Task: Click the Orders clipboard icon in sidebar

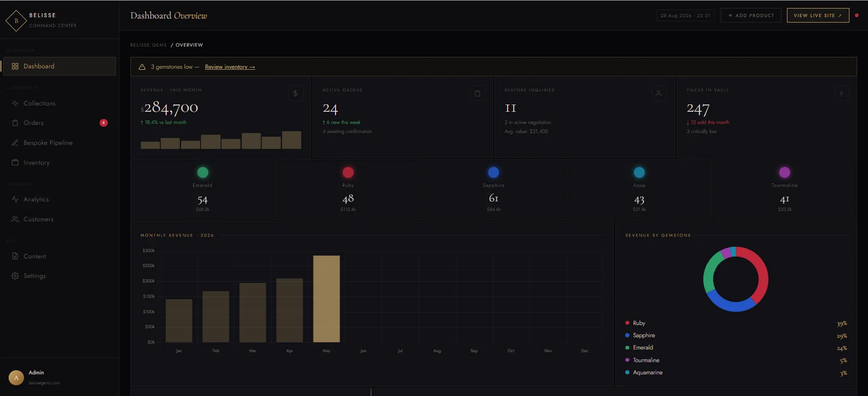Action: point(15,123)
